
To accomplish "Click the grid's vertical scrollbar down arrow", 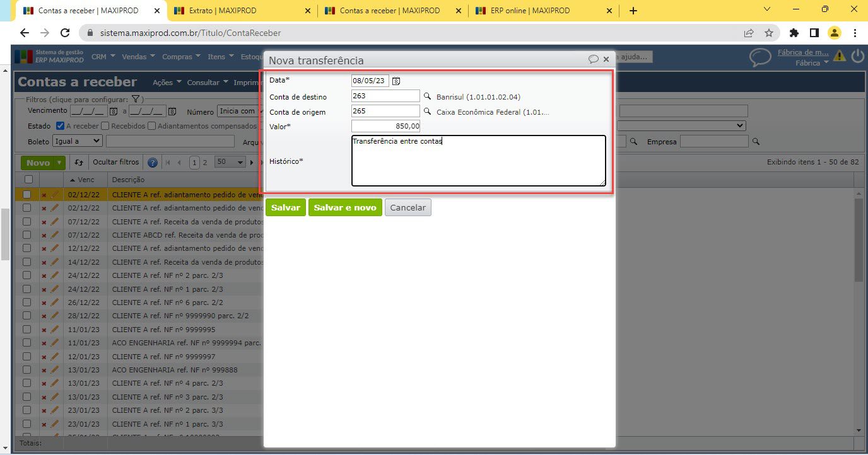I will coord(859,430).
